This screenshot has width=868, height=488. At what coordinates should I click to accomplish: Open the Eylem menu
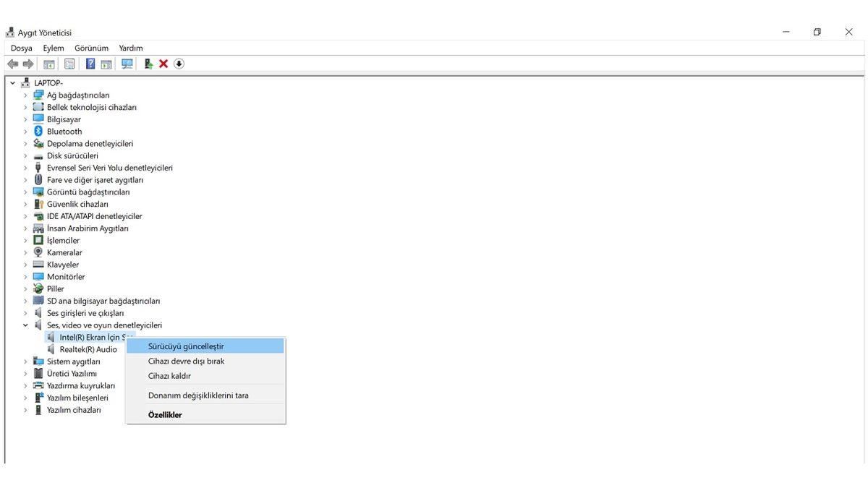[x=52, y=47]
